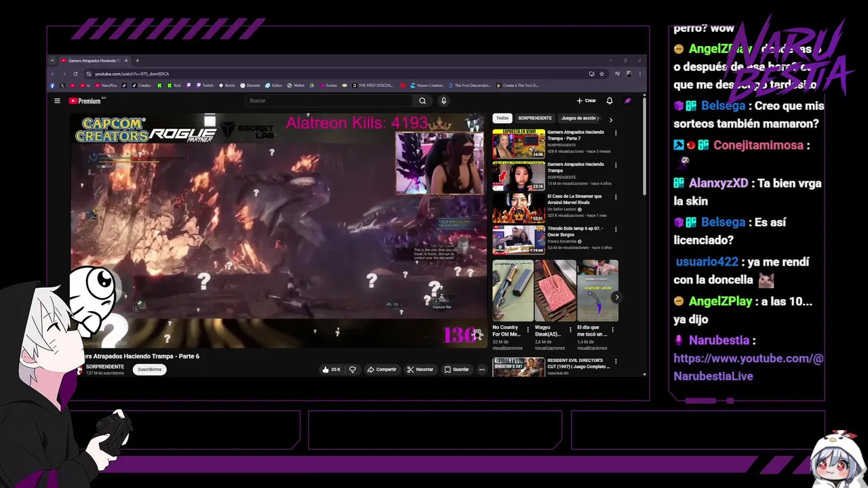Open YouTube notifications bell

pos(610,101)
